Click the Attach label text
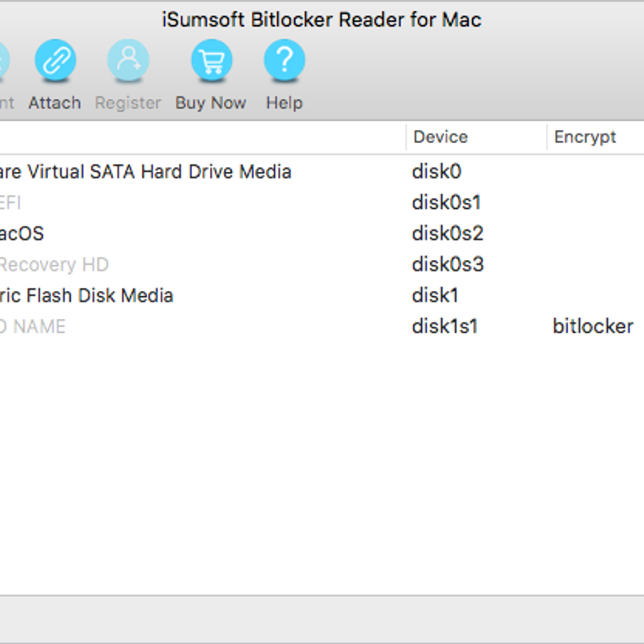The width and height of the screenshot is (644, 644). tap(55, 103)
